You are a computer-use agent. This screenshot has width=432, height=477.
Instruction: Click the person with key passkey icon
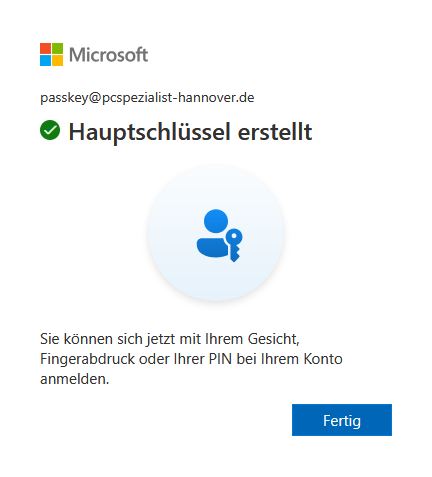(x=219, y=235)
